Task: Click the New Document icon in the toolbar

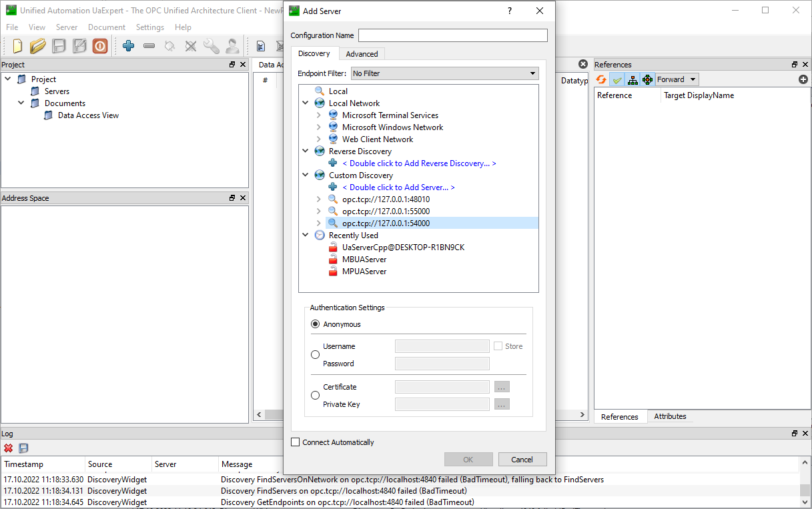Action: pos(17,46)
